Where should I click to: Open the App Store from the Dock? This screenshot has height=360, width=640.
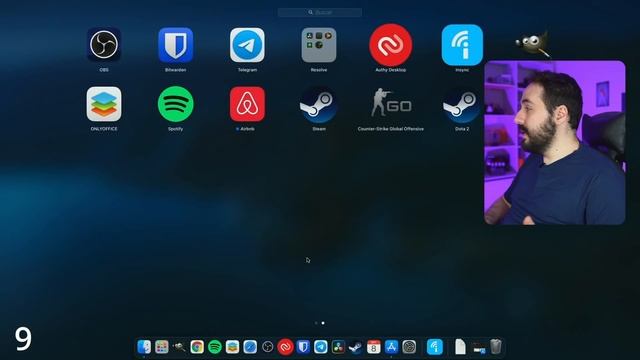coord(391,347)
